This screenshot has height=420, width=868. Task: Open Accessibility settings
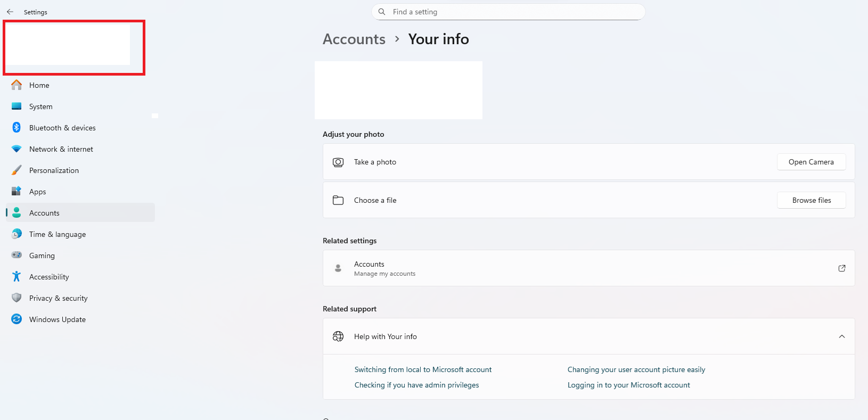click(x=80, y=277)
